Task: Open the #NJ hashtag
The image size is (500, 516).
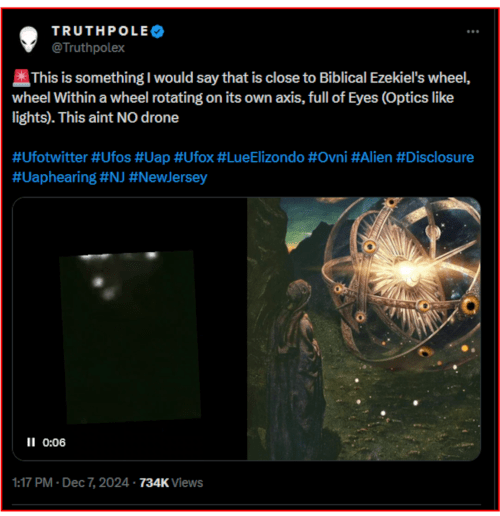Action: (x=112, y=177)
